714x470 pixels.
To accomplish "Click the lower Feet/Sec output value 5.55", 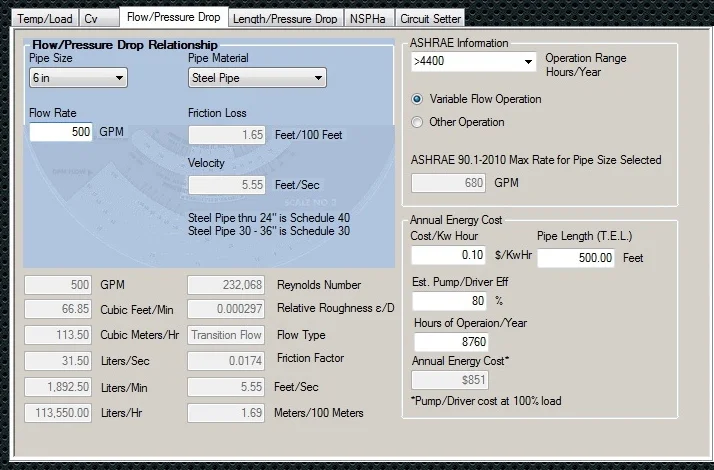I will tap(226, 387).
